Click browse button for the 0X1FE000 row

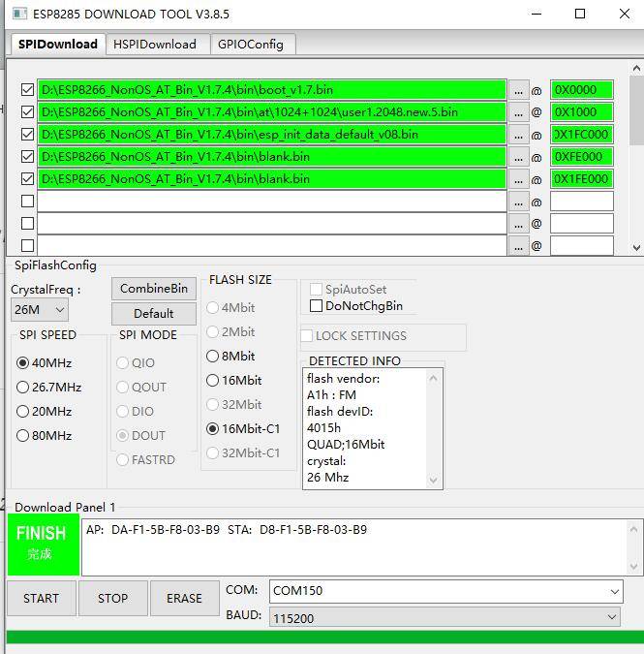click(519, 179)
